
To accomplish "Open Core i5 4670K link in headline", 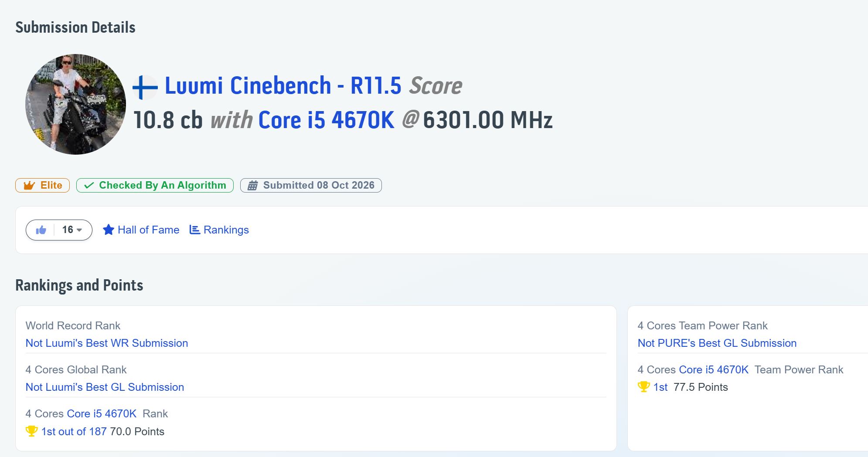I will (x=326, y=120).
